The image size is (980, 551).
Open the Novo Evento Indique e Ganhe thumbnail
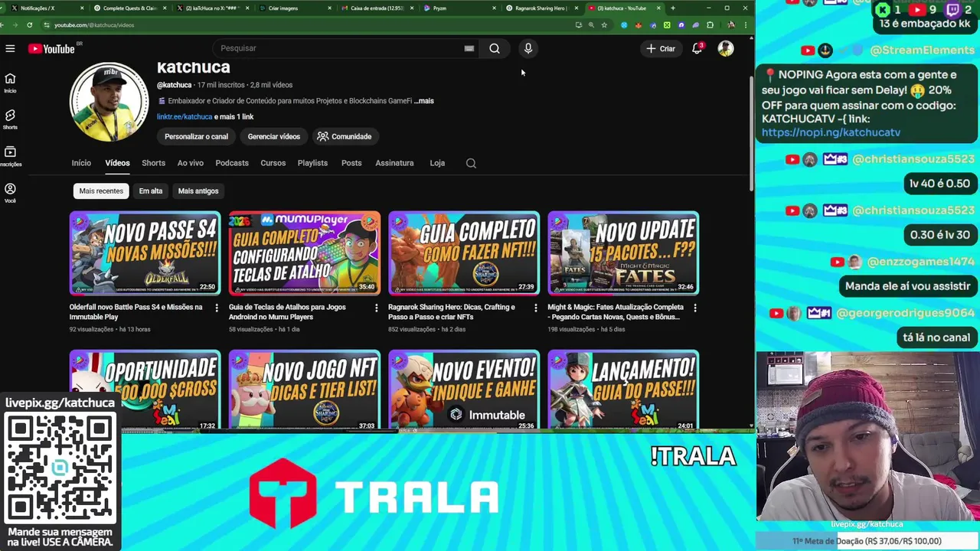click(x=463, y=390)
